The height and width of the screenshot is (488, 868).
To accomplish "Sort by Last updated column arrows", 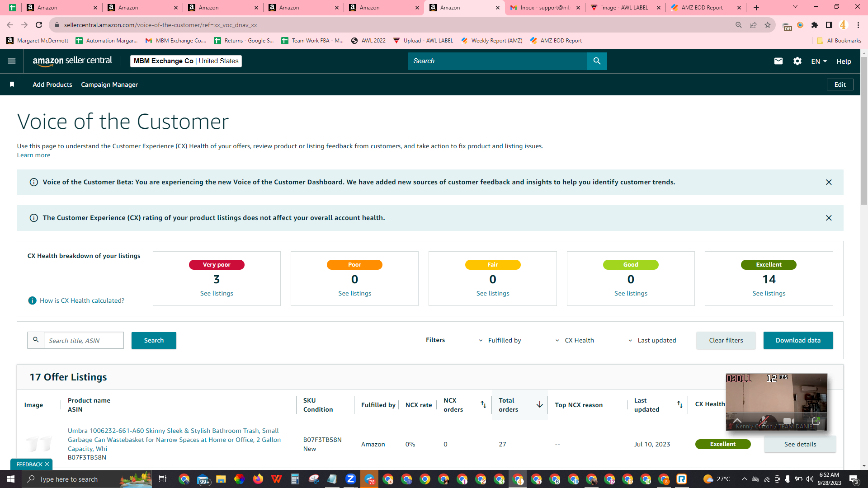I will coord(679,404).
